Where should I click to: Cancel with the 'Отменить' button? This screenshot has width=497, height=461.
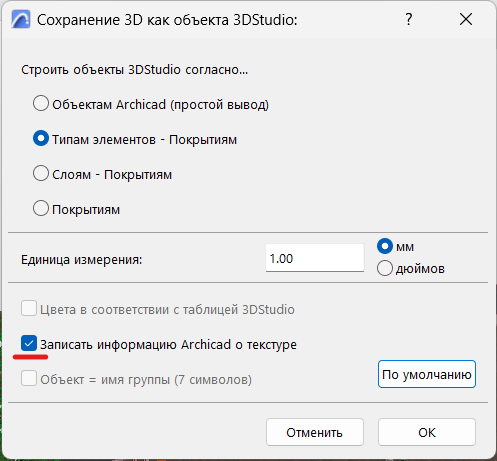(x=315, y=432)
